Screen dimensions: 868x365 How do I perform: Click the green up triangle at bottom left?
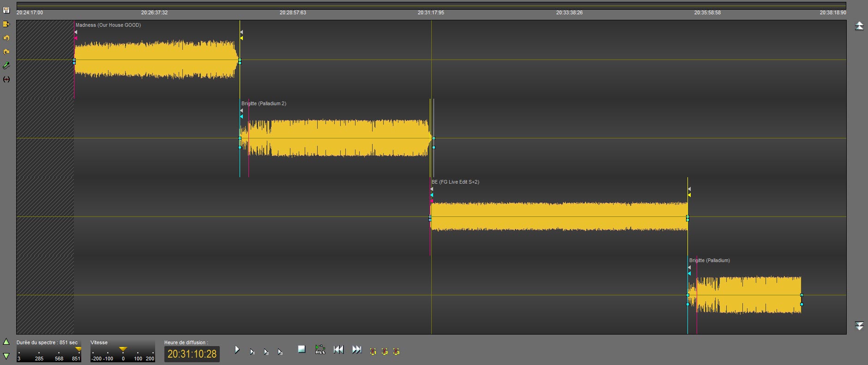coord(6,342)
